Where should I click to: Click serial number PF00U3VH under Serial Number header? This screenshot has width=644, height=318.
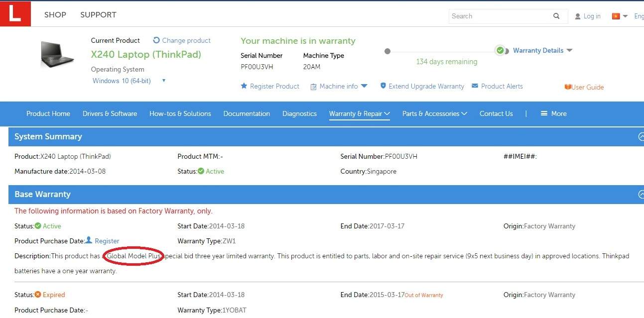pos(257,67)
